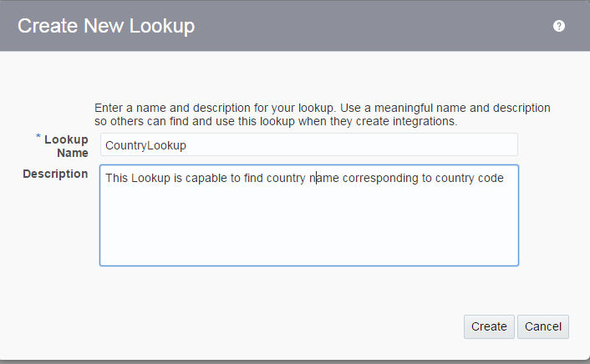Cancel the new lookup dialog
The width and height of the screenshot is (590, 364).
543,326
